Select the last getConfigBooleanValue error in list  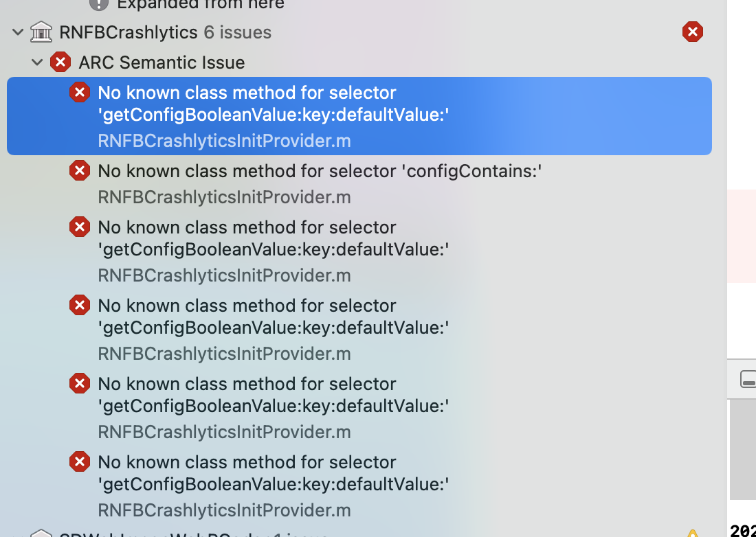pyautogui.click(x=359, y=485)
